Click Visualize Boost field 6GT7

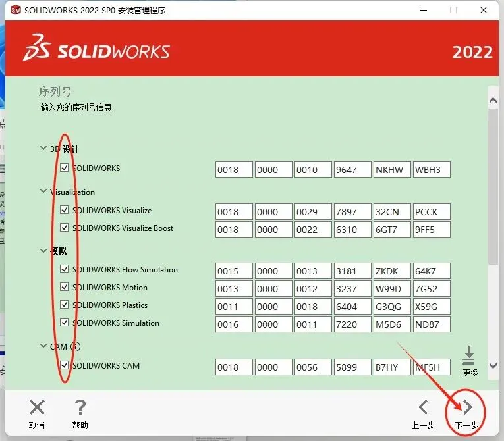point(392,230)
